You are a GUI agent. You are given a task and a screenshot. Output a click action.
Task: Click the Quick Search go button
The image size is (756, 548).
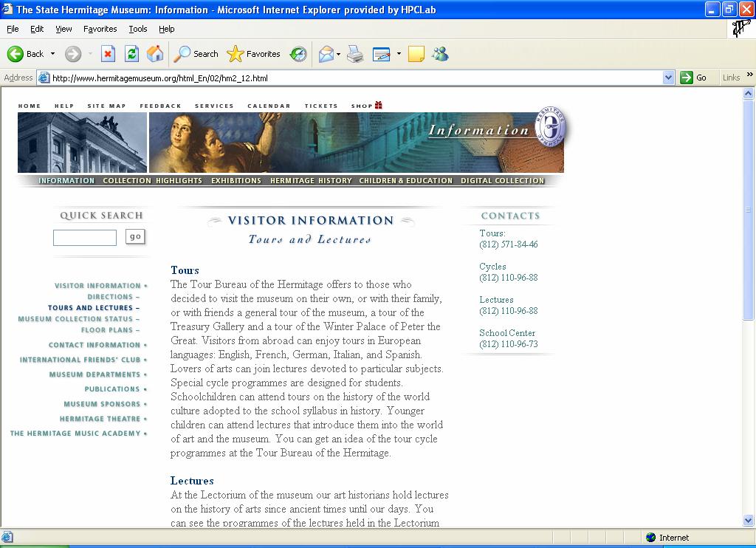(x=135, y=236)
